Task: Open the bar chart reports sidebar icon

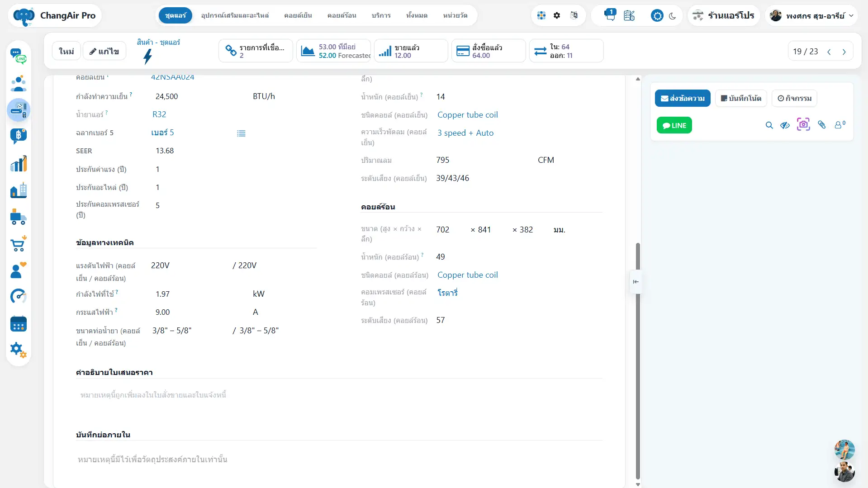Action: [19, 163]
